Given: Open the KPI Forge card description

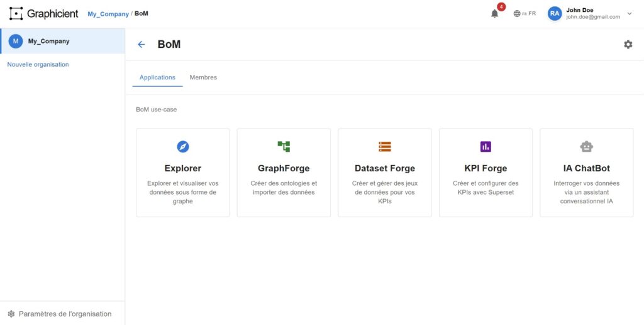Looking at the screenshot, I should click(486, 188).
